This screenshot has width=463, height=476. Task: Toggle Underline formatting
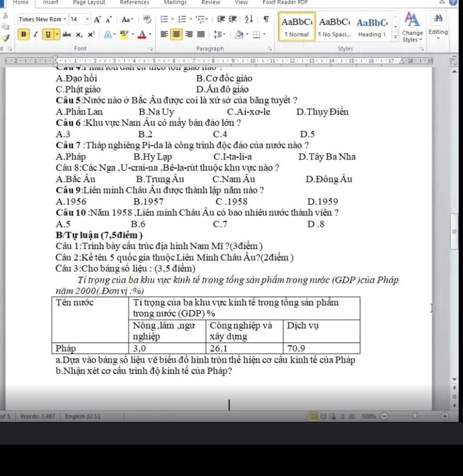tap(47, 34)
